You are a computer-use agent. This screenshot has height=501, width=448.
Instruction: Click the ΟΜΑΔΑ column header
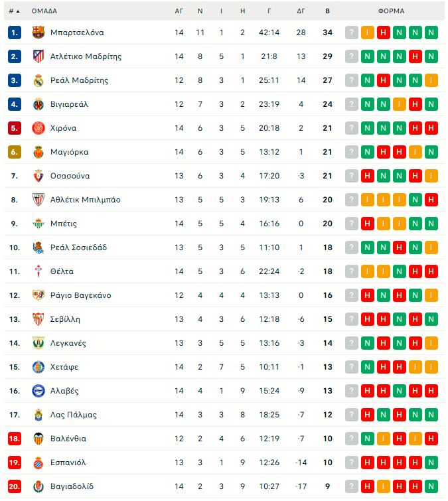pyautogui.click(x=44, y=11)
